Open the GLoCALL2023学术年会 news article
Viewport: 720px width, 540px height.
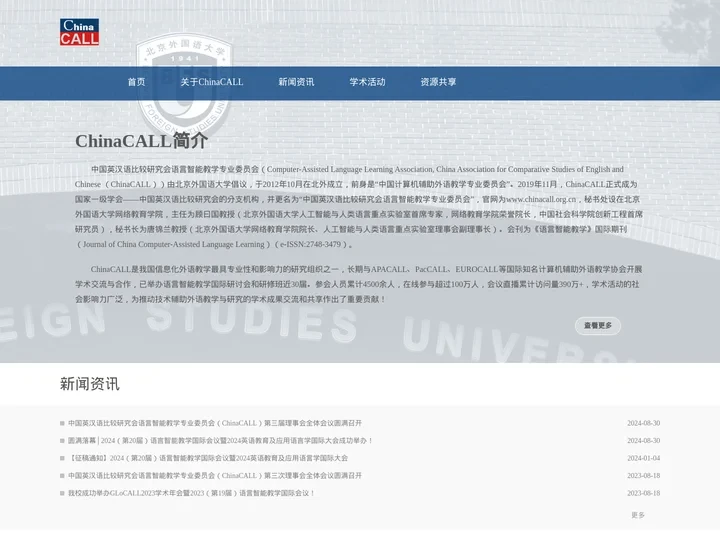pyautogui.click(x=191, y=493)
